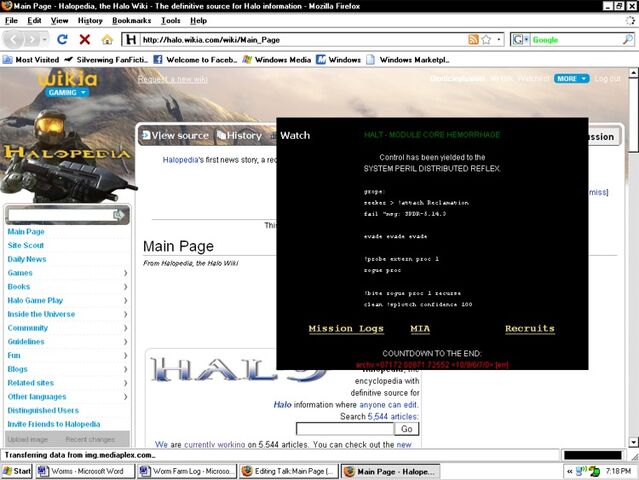Click the search magnifier icon in Google box
The height and width of the screenshot is (480, 639).
pos(628,40)
